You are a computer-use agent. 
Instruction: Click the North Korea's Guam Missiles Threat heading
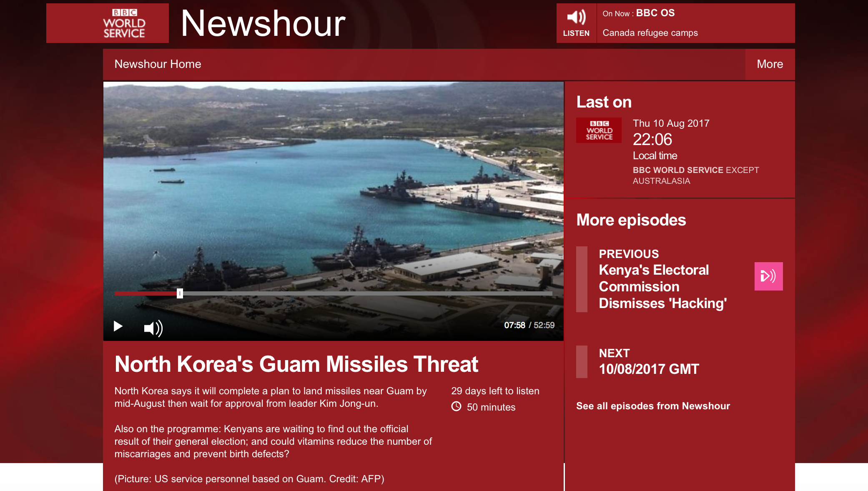pos(296,364)
